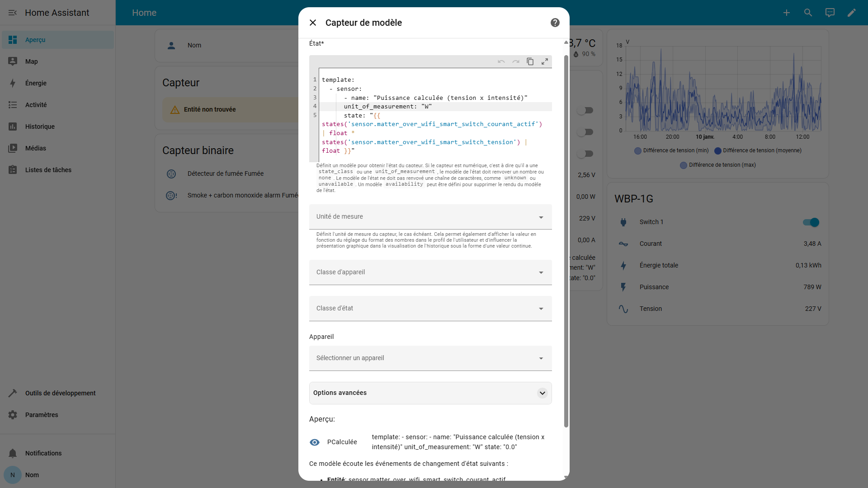Click the undo icon in code editor
The image size is (868, 488).
(501, 62)
